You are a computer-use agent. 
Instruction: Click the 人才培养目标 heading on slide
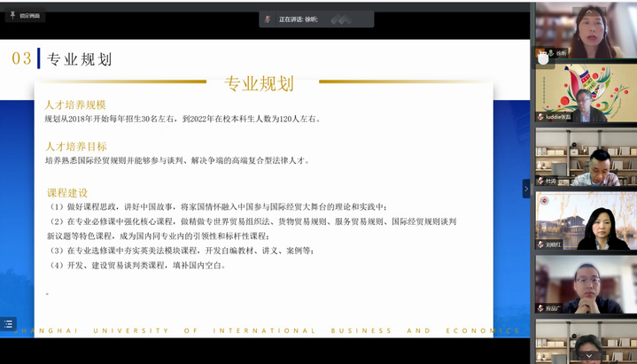75,146
